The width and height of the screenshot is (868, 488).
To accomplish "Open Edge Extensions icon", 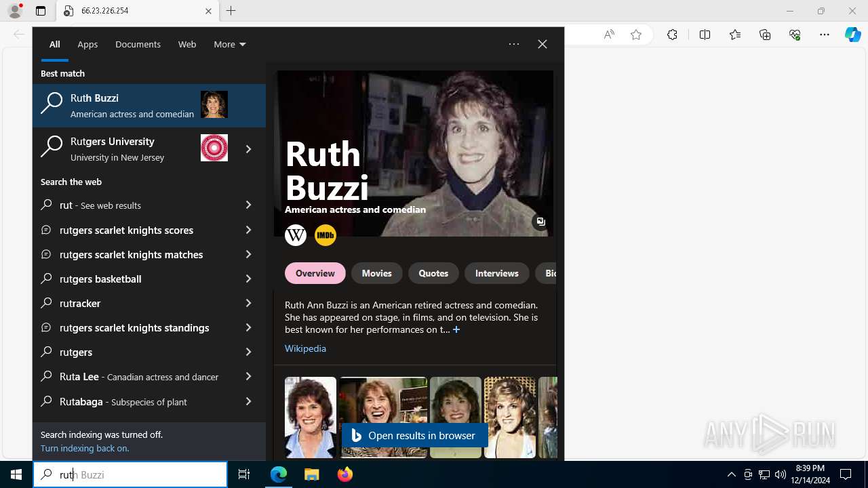I will [x=672, y=35].
